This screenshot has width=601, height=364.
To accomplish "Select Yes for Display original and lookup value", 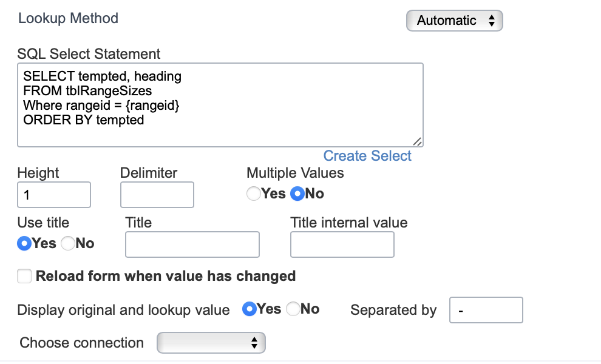I will coord(249,309).
